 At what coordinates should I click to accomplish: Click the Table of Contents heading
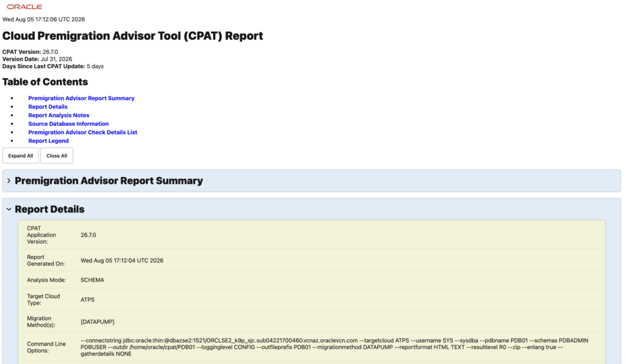[45, 82]
